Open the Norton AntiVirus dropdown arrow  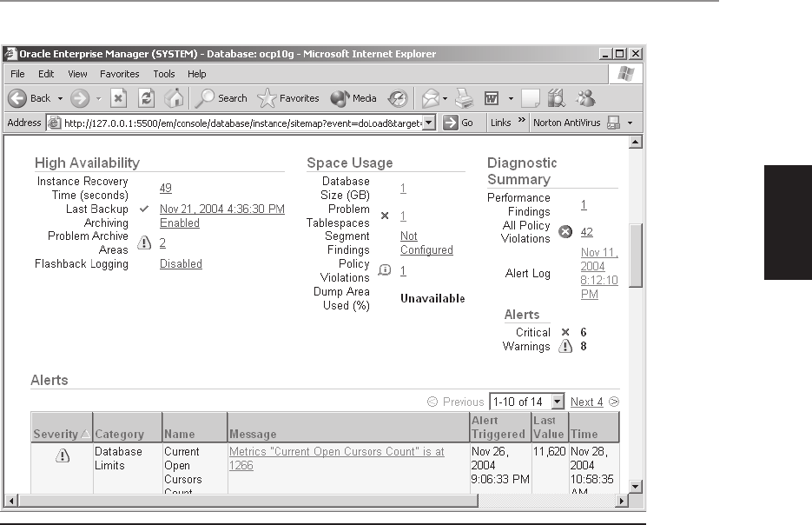[x=630, y=123]
